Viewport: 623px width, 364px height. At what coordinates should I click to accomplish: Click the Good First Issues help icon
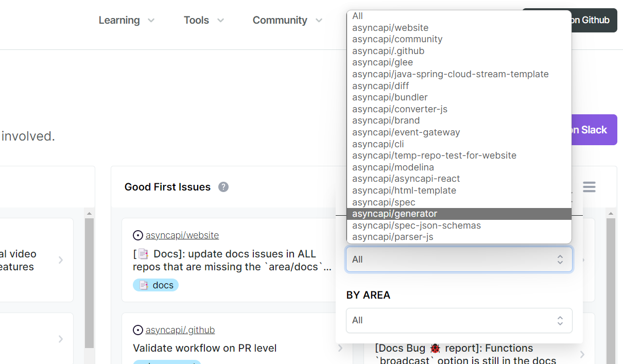pyautogui.click(x=223, y=187)
